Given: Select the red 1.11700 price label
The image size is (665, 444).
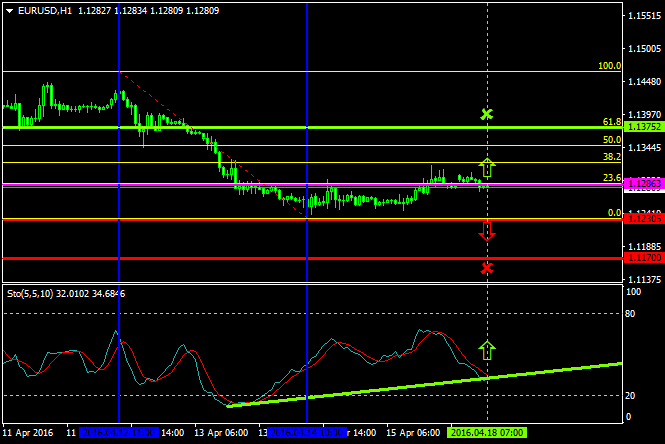Looking at the screenshot, I should 640,258.
